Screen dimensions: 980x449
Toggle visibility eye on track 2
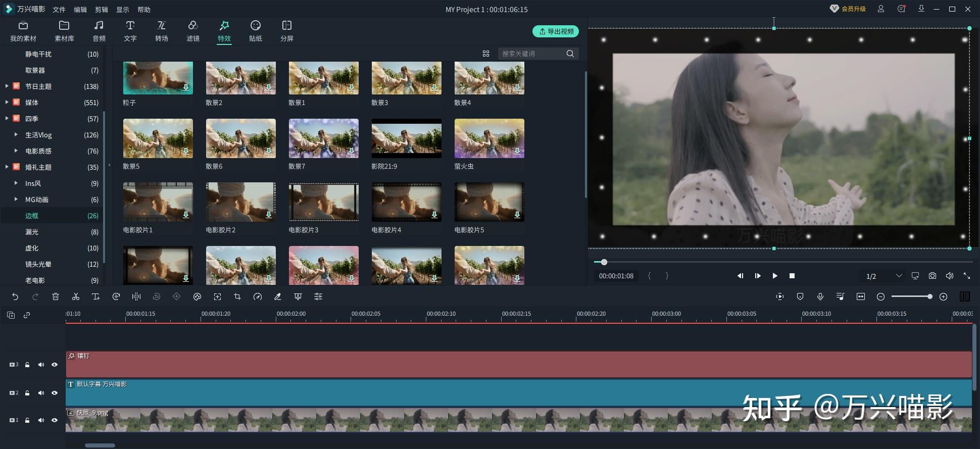coord(55,393)
